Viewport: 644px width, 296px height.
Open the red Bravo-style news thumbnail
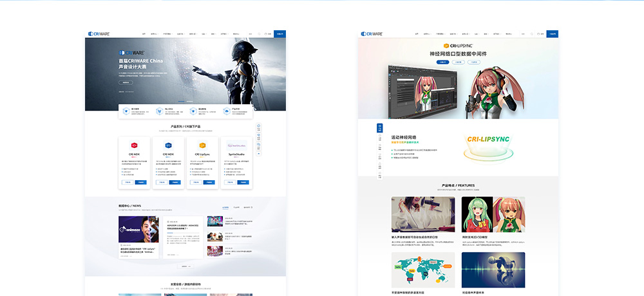[x=215, y=251]
